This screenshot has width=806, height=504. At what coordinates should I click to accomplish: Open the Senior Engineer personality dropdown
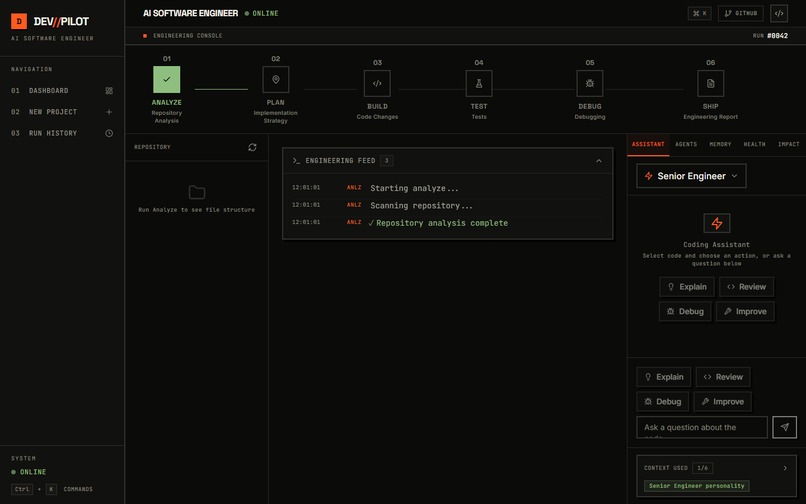tap(691, 176)
